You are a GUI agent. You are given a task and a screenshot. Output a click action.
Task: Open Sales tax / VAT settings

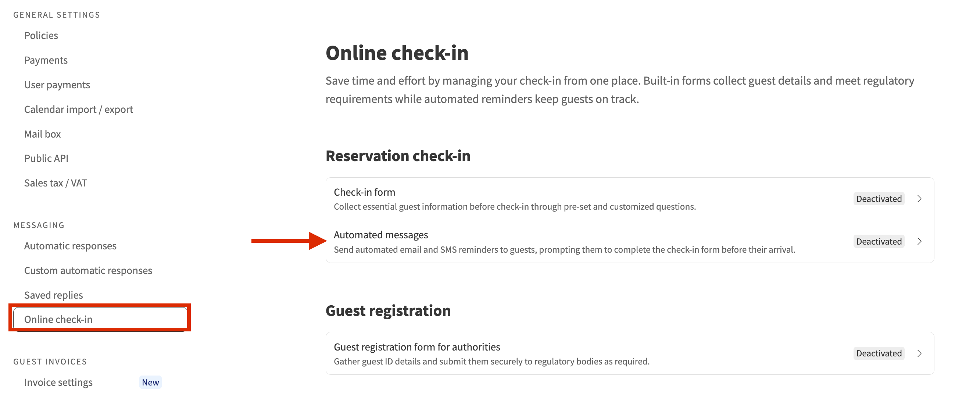pos(55,183)
